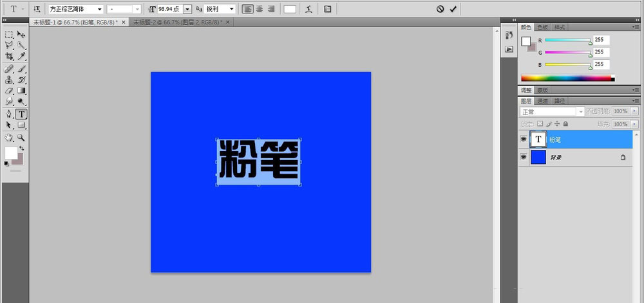This screenshot has height=303, width=644.
Task: Hide the 背景 layer
Action: click(523, 157)
